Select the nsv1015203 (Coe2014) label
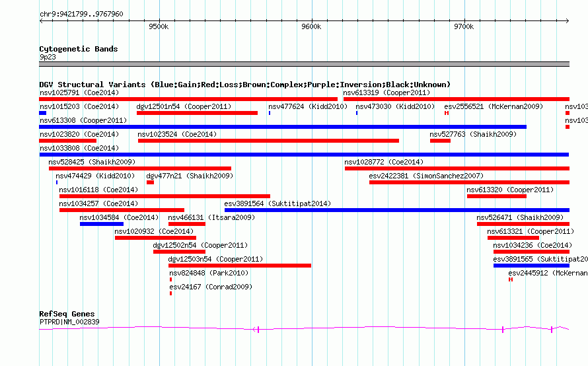Image resolution: width=588 pixels, height=366 pixels. coord(79,106)
